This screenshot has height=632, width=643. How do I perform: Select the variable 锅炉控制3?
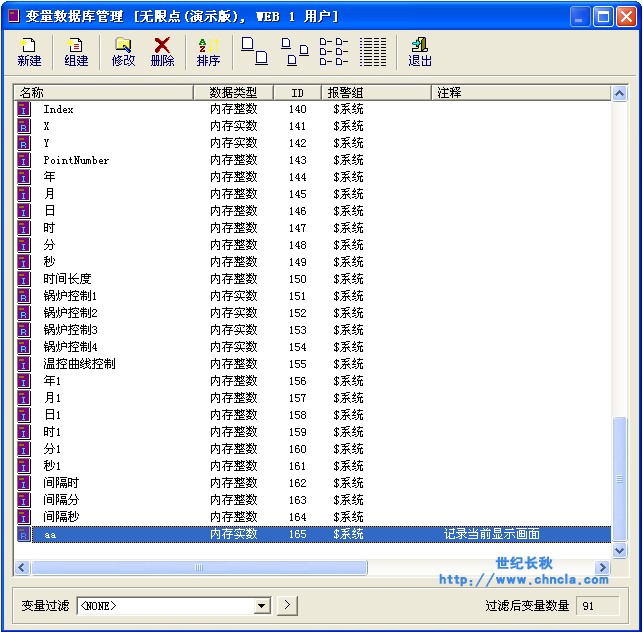(71, 330)
